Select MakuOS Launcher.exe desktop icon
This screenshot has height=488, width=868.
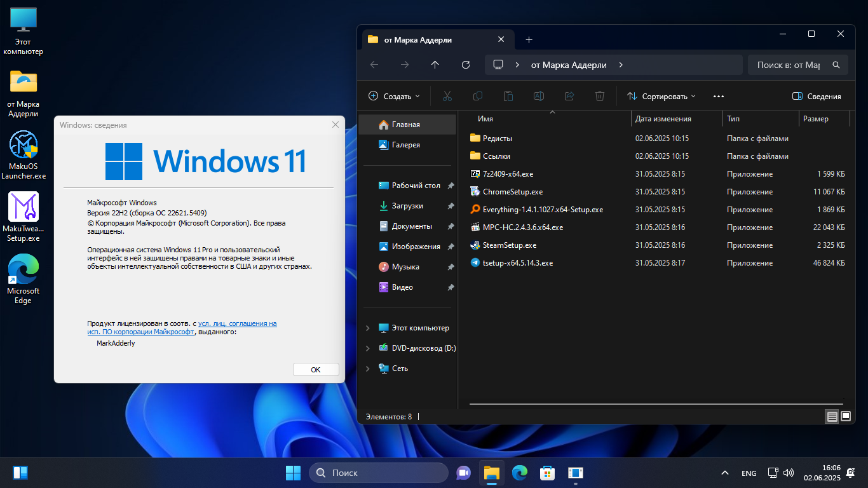coord(24,155)
